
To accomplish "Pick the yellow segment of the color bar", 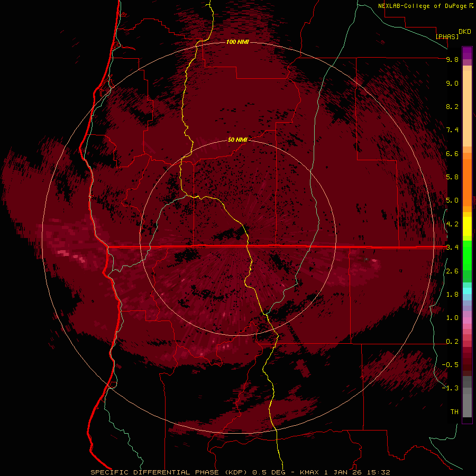I will 467,226.
